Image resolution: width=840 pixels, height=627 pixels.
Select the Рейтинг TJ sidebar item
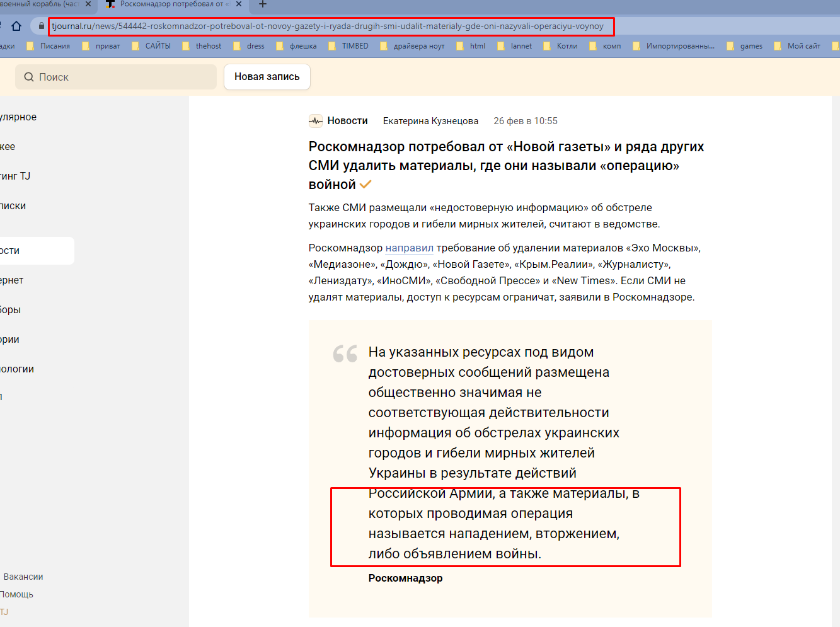pos(15,176)
